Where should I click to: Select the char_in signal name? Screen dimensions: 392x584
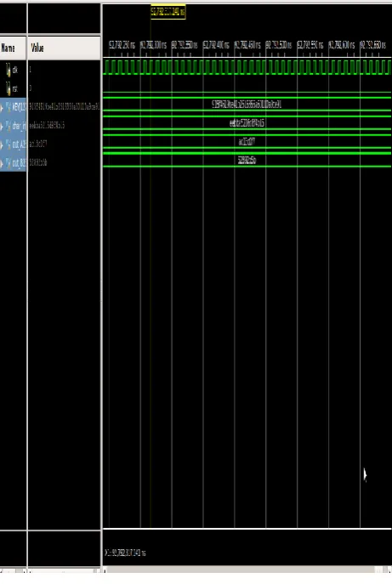(x=19, y=126)
